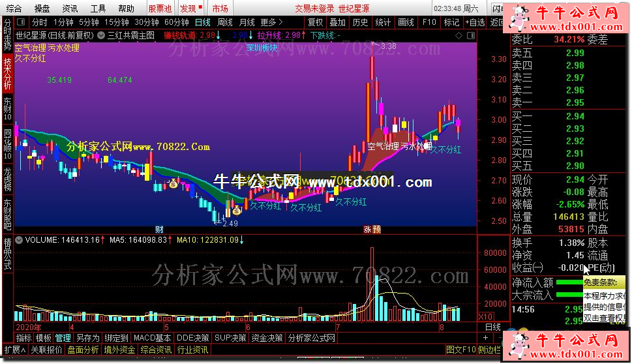
Task: Switch to 15分钟 period
Action: (x=117, y=22)
